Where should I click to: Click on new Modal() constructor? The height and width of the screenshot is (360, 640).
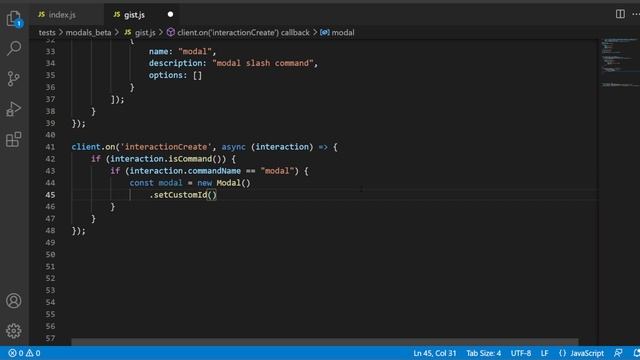tap(224, 183)
